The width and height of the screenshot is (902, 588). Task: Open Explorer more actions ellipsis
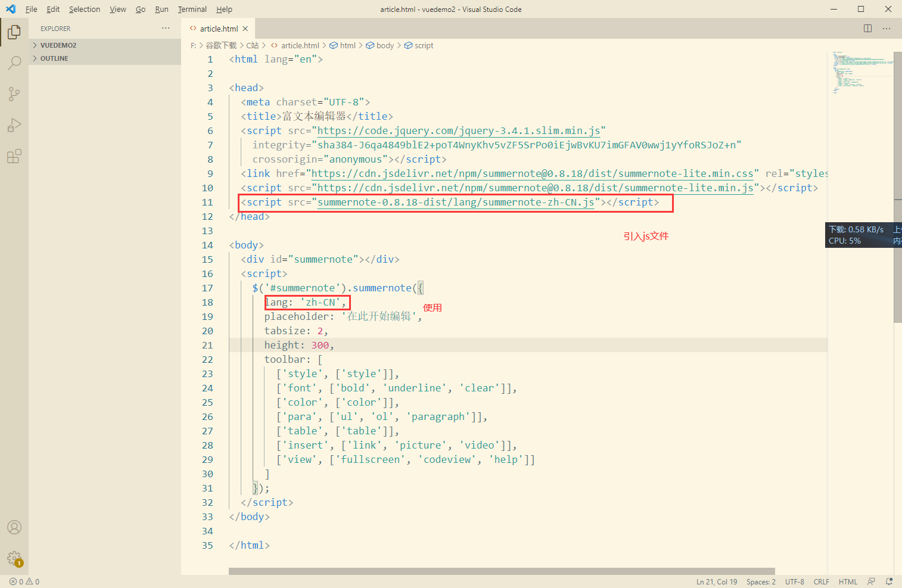(166, 28)
